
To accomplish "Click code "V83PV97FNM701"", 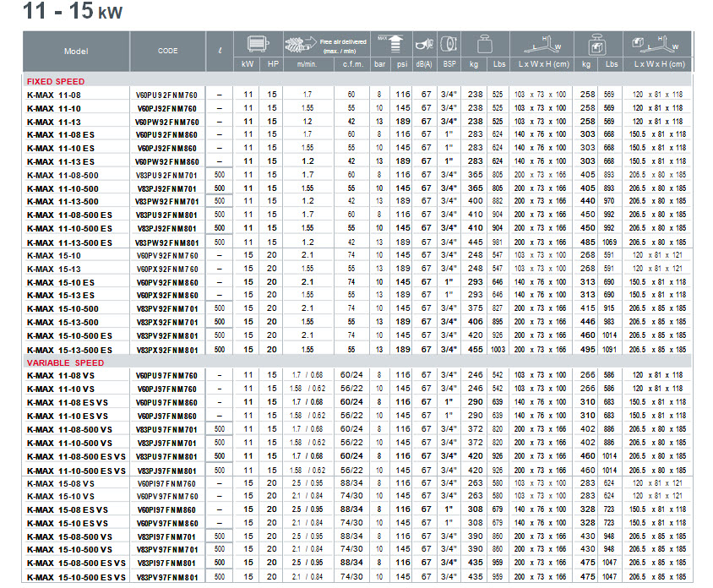I will (x=167, y=550).
